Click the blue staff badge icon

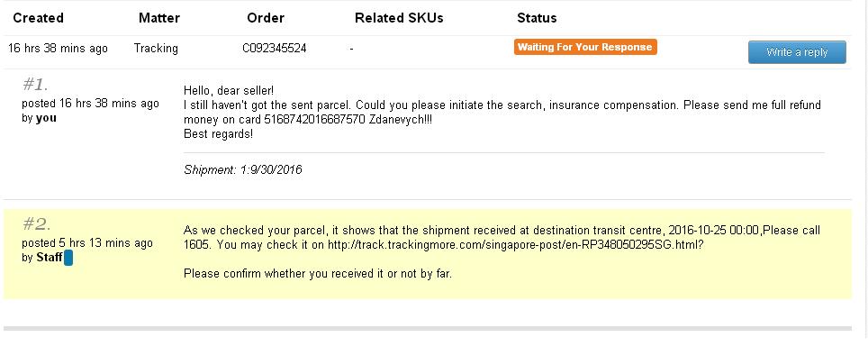68,258
